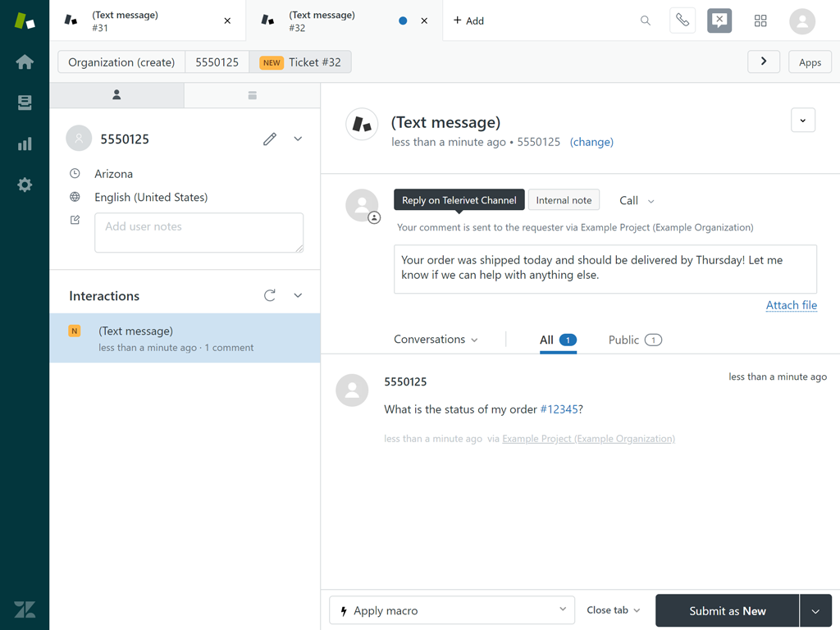Viewport: 840px width, 630px height.
Task: Open the Zendesk products grid icon
Action: 760,21
